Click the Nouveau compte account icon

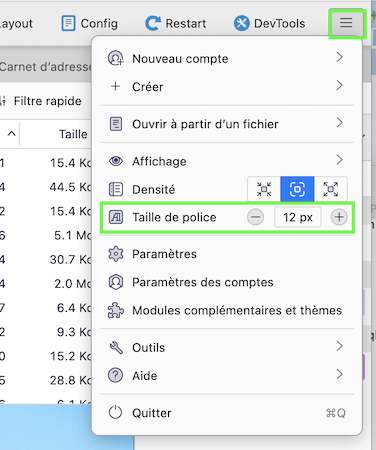(116, 58)
